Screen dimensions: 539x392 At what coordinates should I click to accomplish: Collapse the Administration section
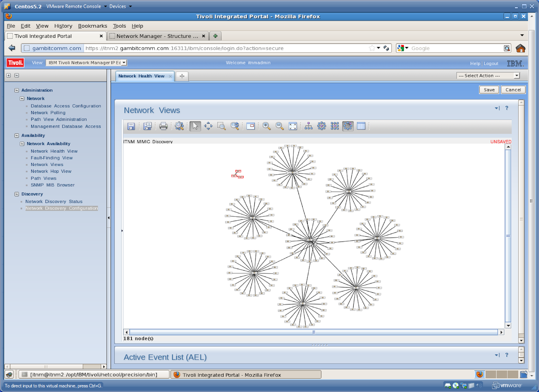pos(17,90)
